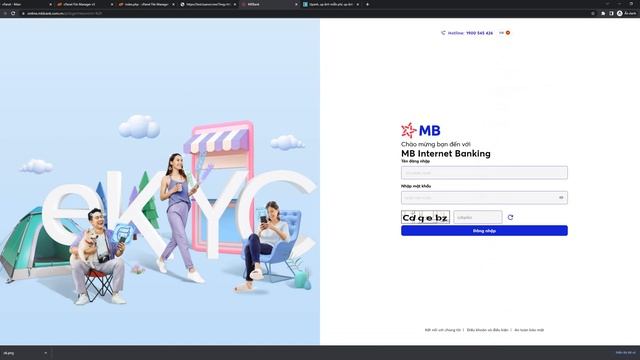
Task: Open a new browser tab
Action: 367,4
